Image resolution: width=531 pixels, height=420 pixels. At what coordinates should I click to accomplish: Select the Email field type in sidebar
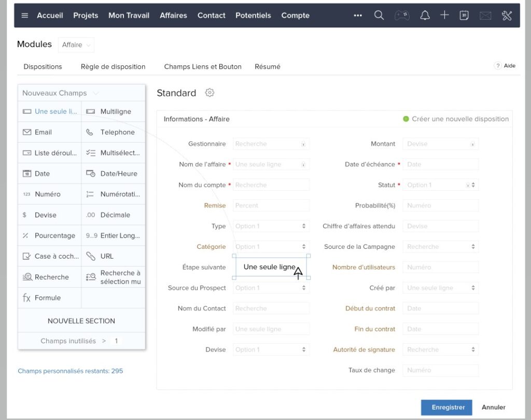click(43, 132)
